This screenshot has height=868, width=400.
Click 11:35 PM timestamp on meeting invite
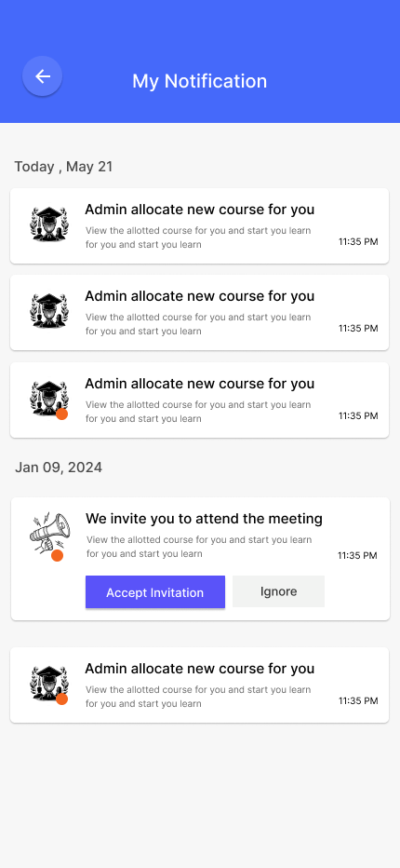pyautogui.click(x=357, y=555)
